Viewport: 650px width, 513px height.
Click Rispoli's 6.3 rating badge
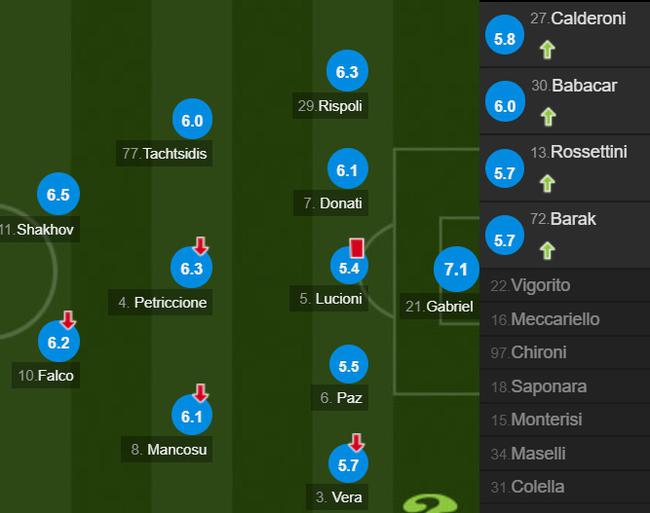click(x=347, y=71)
